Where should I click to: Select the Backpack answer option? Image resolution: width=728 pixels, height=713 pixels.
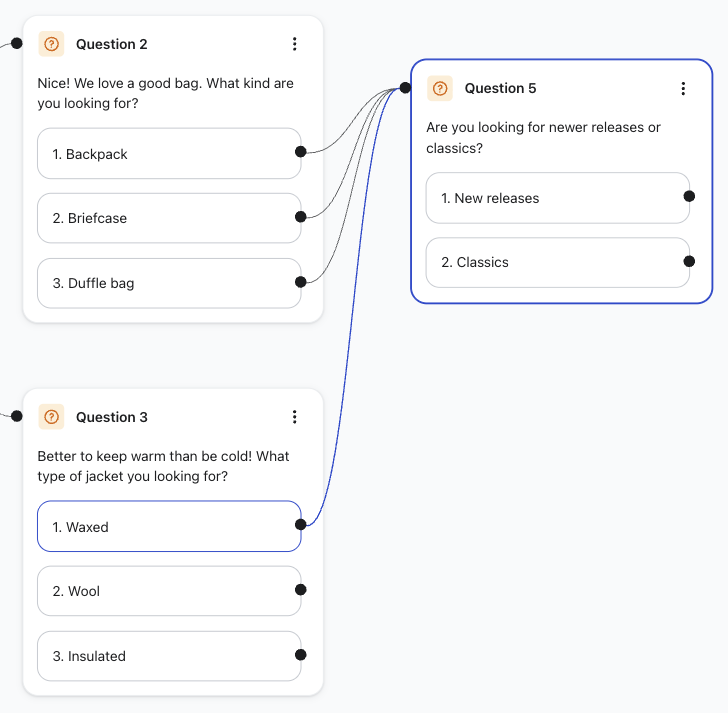coord(169,154)
